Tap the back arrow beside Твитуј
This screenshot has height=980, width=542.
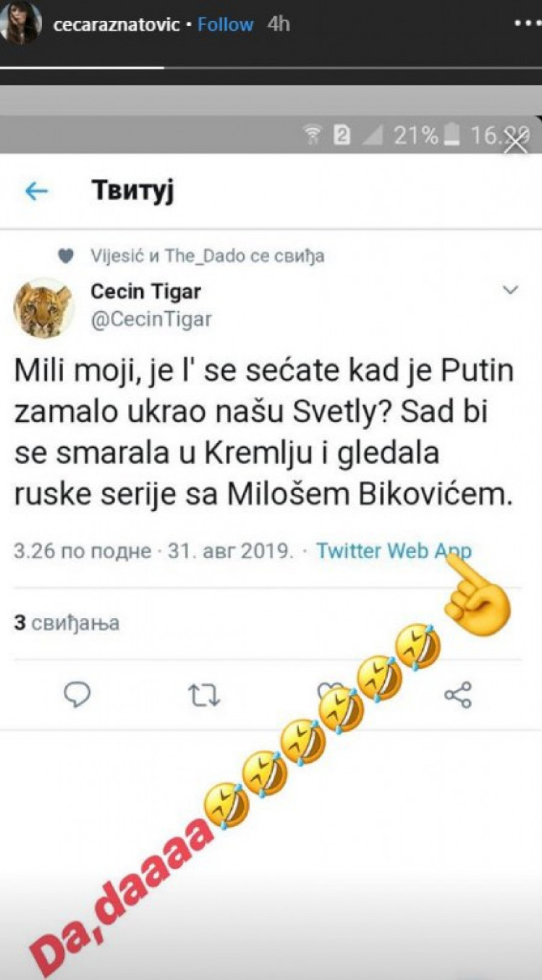(37, 191)
